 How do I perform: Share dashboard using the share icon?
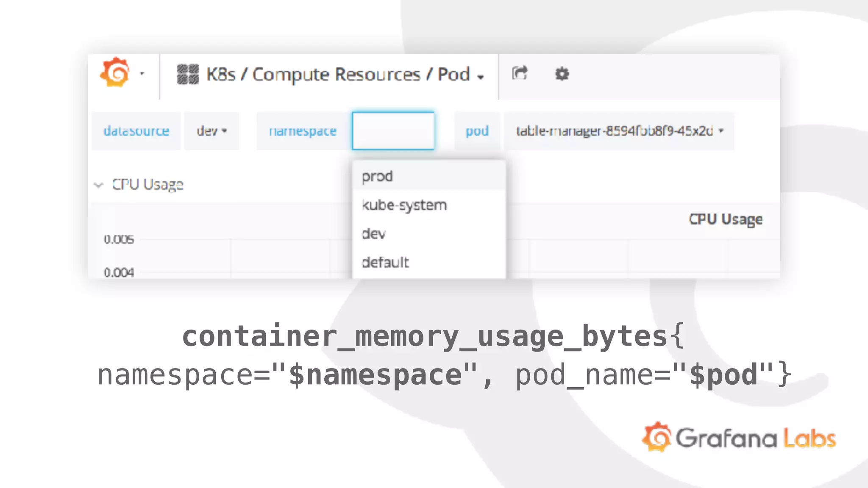[x=520, y=73]
